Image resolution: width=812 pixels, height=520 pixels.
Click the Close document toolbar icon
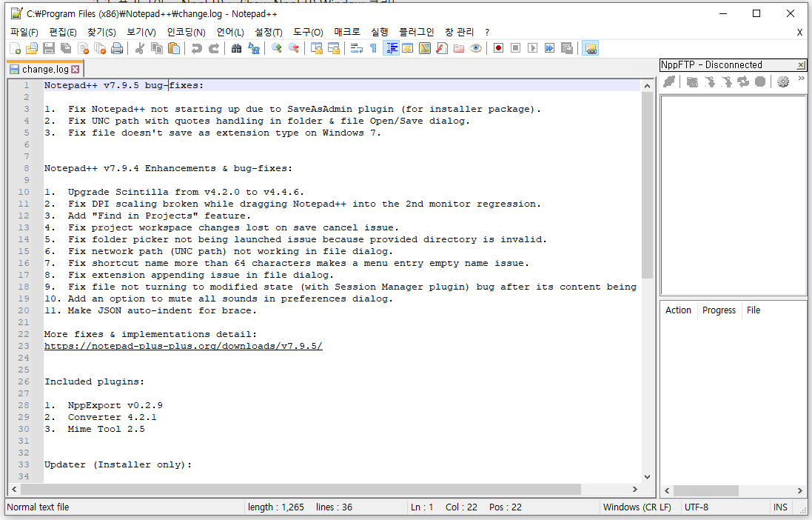point(83,49)
